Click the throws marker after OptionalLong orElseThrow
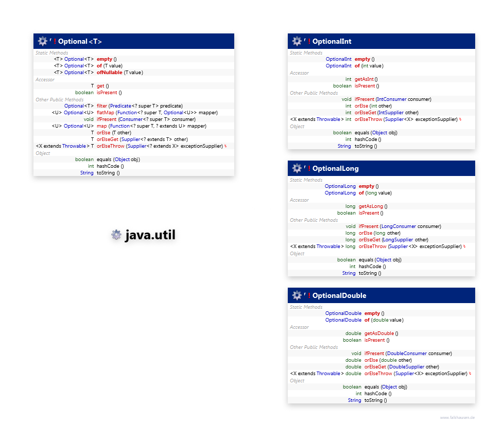This screenshot has width=504, height=441. [x=464, y=246]
